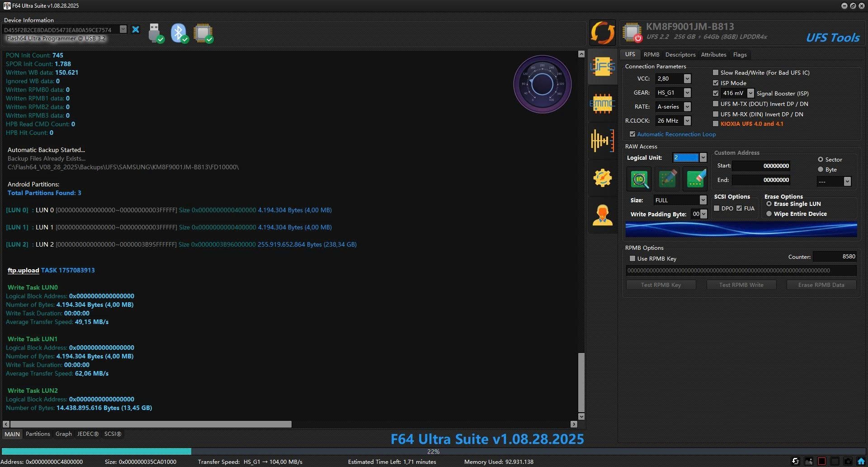Image resolution: width=868 pixels, height=467 pixels.
Task: Click the blue X disconnect icon
Action: click(x=136, y=29)
